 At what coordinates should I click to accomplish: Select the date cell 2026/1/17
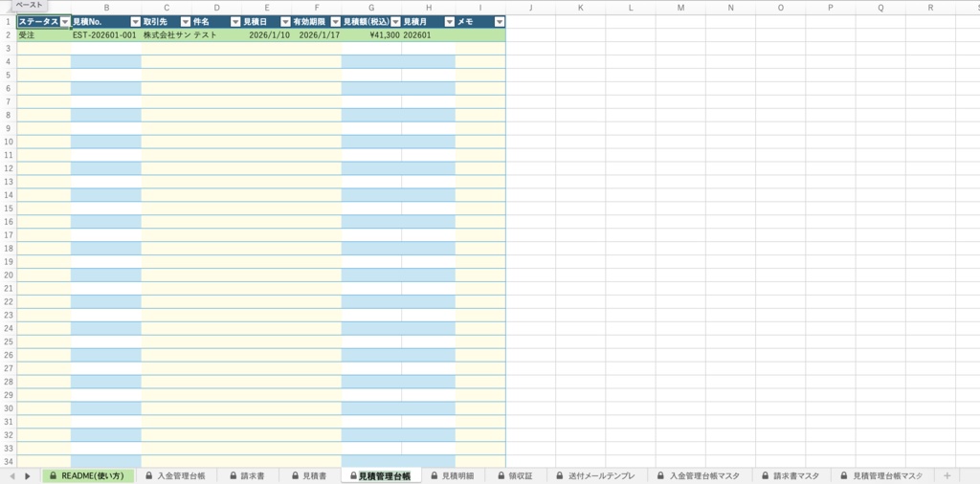coord(316,35)
